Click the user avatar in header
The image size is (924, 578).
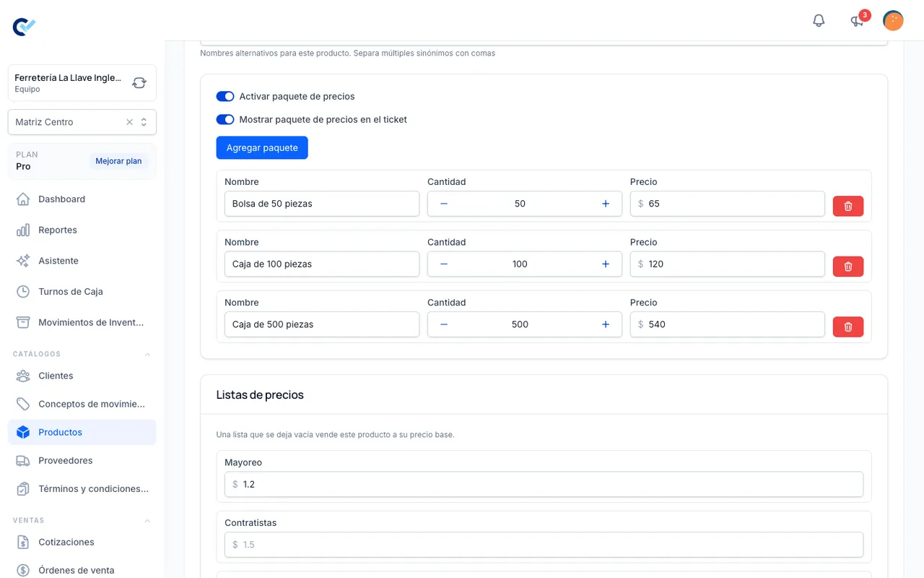893,20
